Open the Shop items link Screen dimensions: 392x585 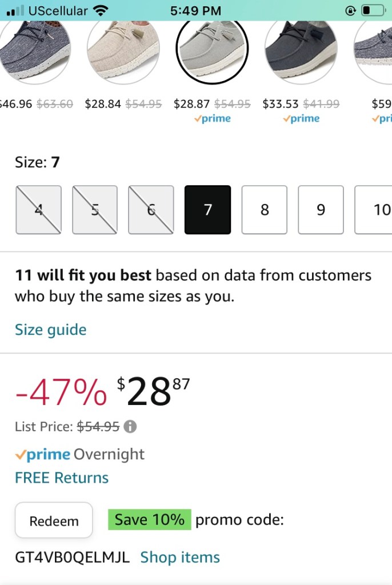click(x=180, y=557)
